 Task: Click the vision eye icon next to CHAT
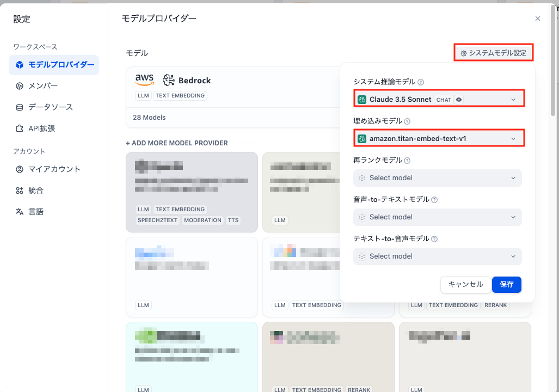click(459, 100)
